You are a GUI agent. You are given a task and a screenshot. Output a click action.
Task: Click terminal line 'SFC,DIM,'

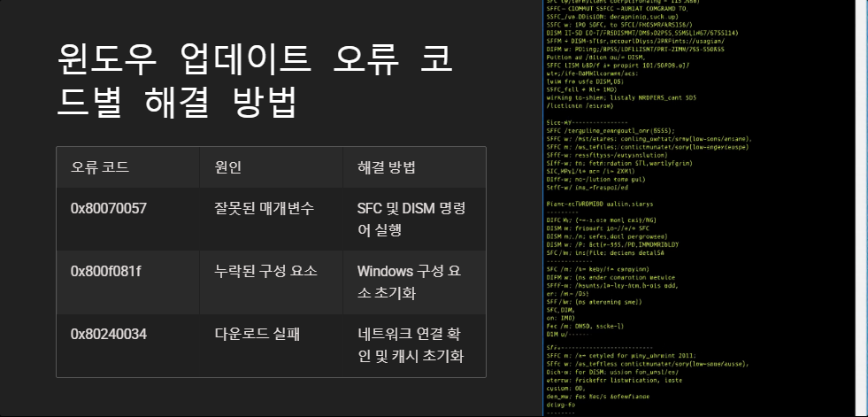click(560, 310)
